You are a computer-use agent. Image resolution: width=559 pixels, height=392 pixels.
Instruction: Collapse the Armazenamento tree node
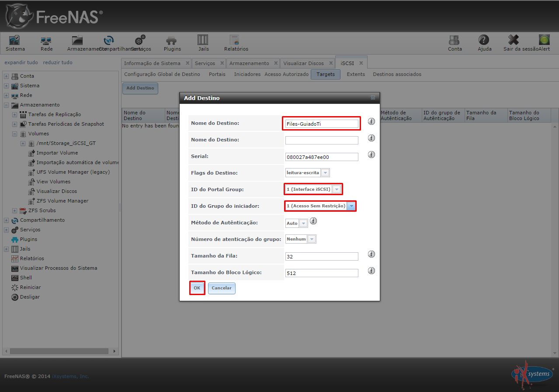tap(6, 105)
